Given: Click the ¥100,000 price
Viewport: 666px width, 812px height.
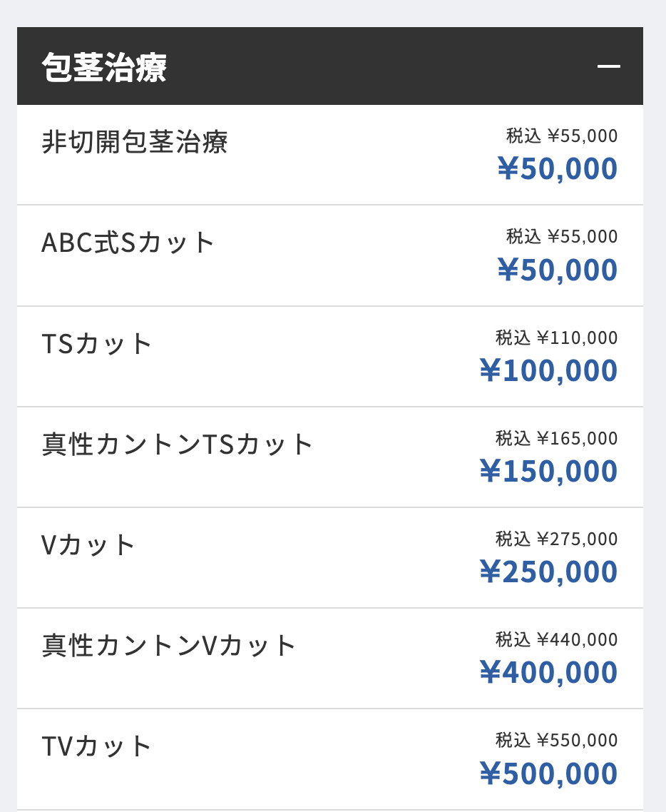Looking at the screenshot, I should pyautogui.click(x=548, y=371).
